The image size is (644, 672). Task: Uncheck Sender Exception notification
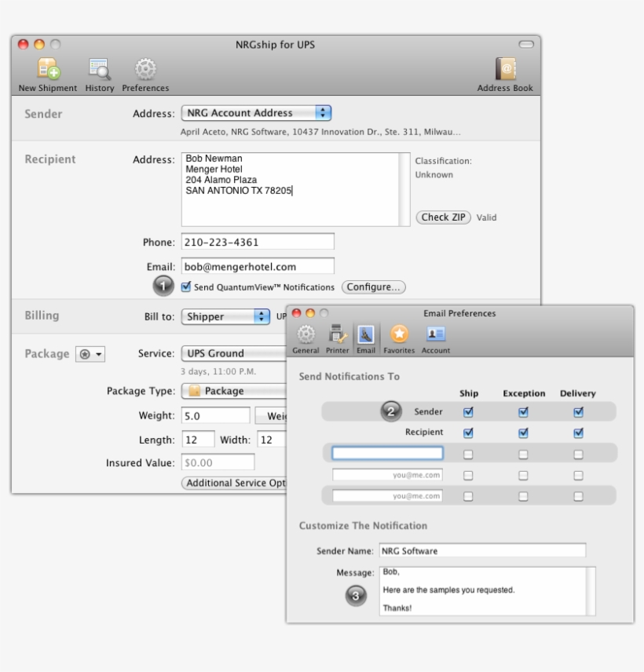(523, 412)
